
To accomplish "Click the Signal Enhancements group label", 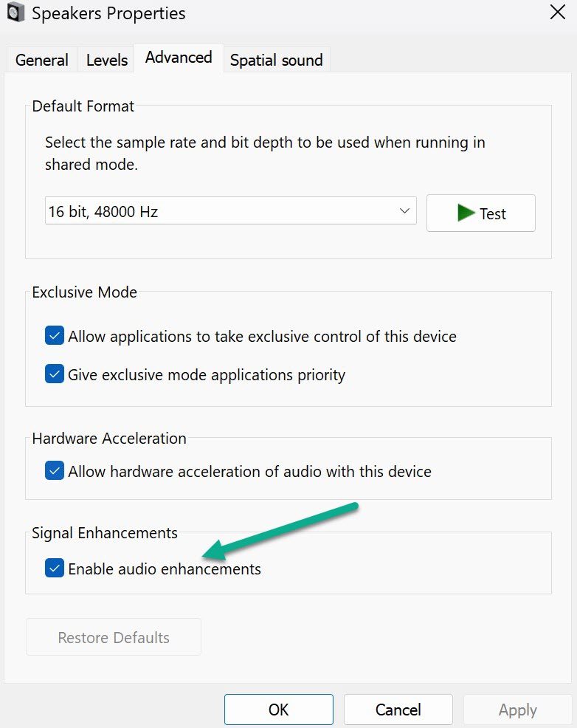I will 104,533.
